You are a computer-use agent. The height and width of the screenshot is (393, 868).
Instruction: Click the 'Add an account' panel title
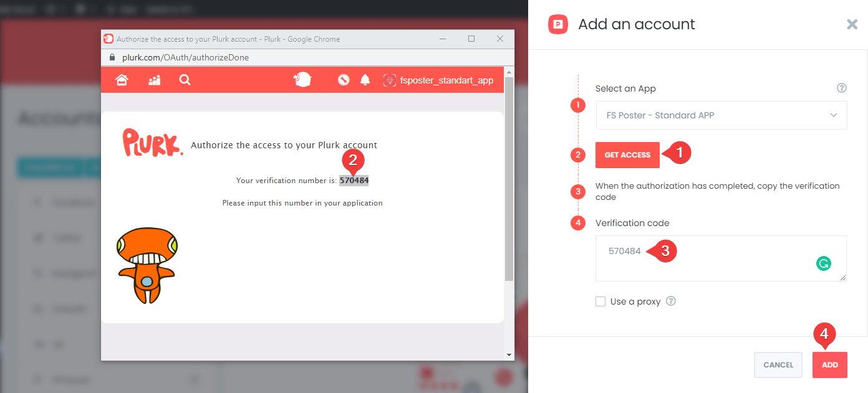click(x=637, y=24)
